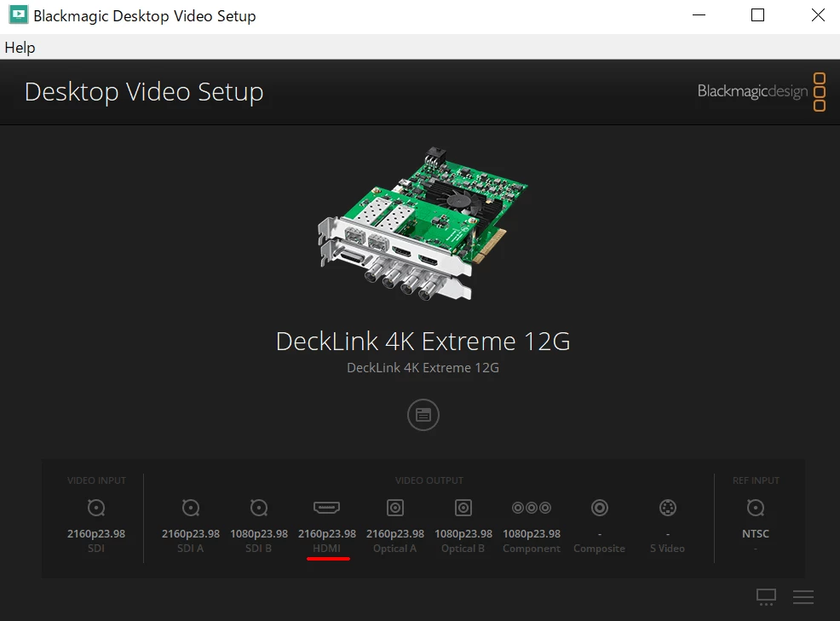
Task: Click the NTSC reference input value
Action: coord(756,533)
